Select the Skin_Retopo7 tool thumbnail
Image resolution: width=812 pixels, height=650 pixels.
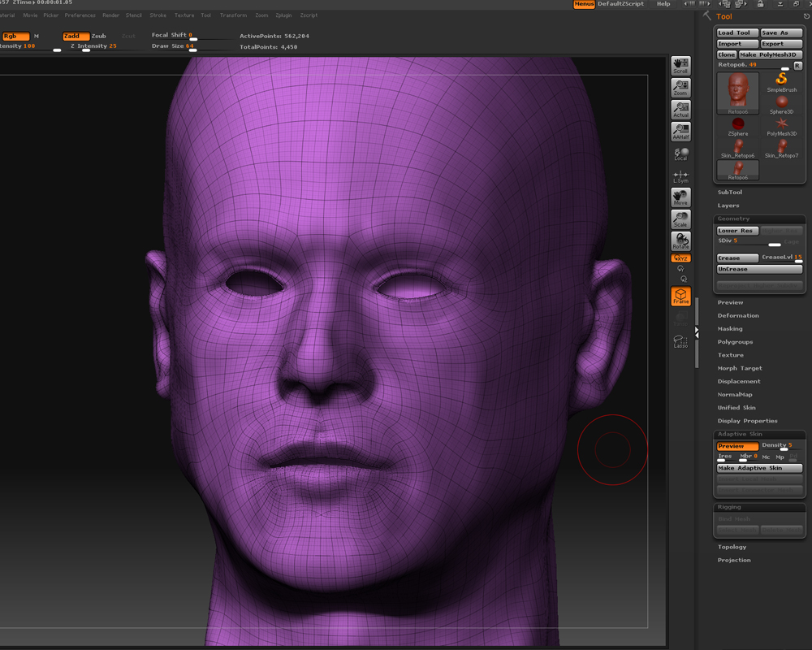point(781,148)
